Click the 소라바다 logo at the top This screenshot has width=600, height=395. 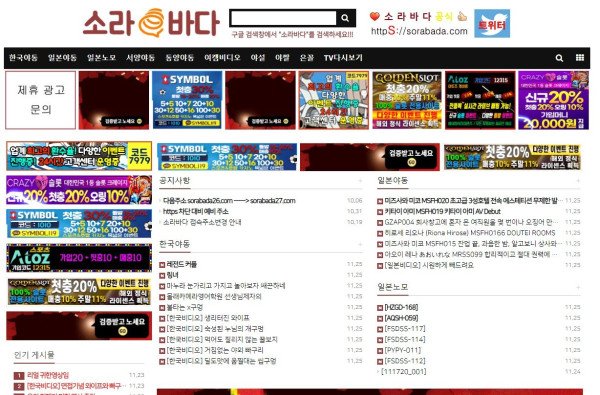[151, 23]
